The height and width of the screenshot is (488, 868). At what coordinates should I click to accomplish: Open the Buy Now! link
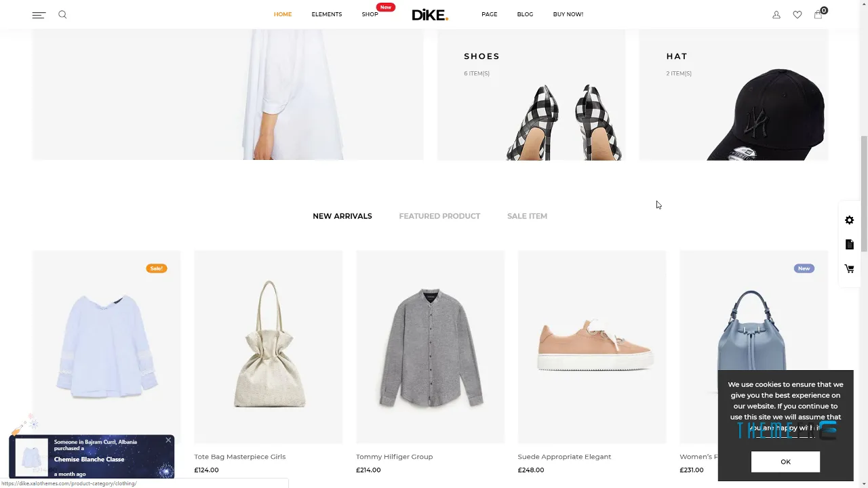[x=568, y=14]
